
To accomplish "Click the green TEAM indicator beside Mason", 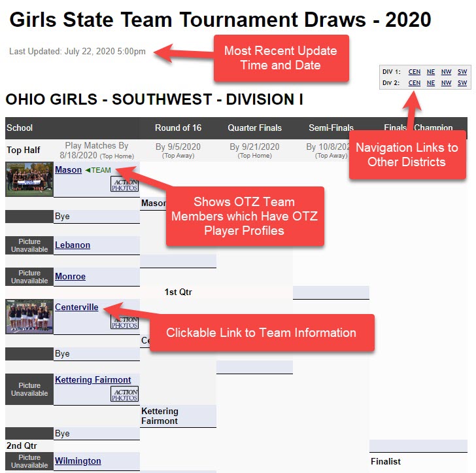I will [x=98, y=170].
